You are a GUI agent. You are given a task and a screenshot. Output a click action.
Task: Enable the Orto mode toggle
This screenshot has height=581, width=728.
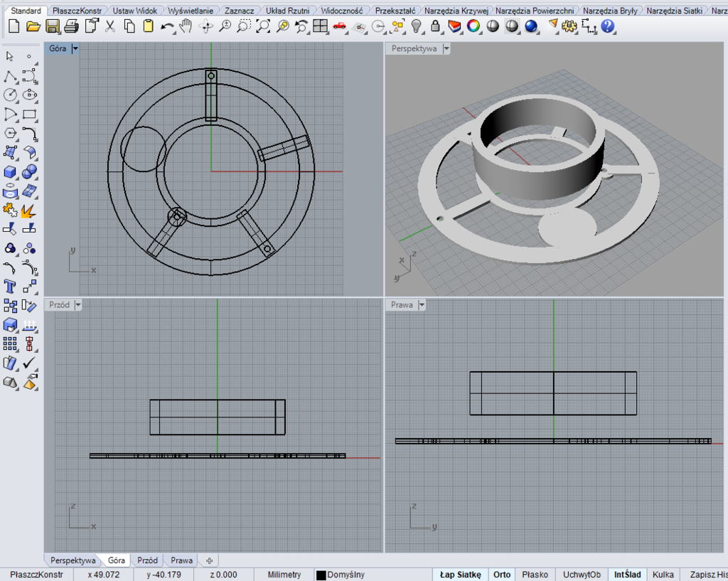pos(502,575)
